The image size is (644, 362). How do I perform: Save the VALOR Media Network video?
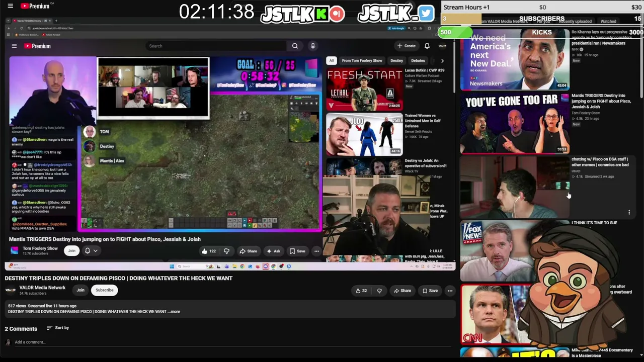pyautogui.click(x=430, y=291)
